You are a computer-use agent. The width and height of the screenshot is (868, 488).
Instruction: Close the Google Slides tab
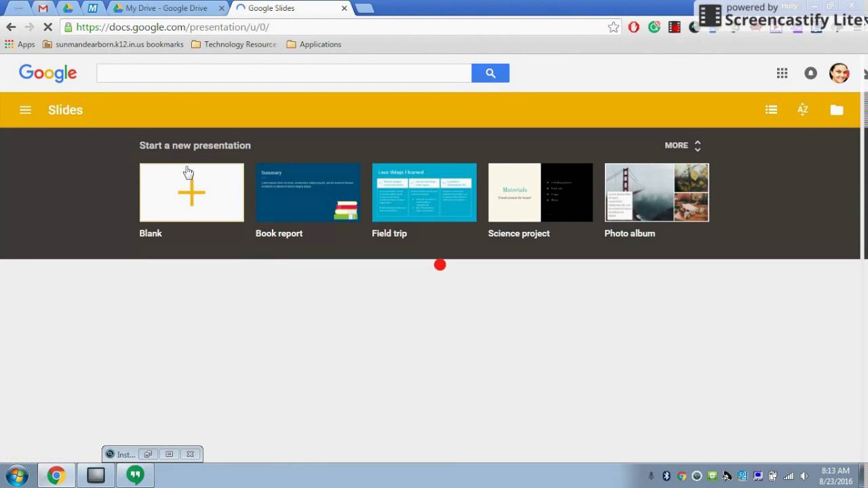pyautogui.click(x=344, y=8)
